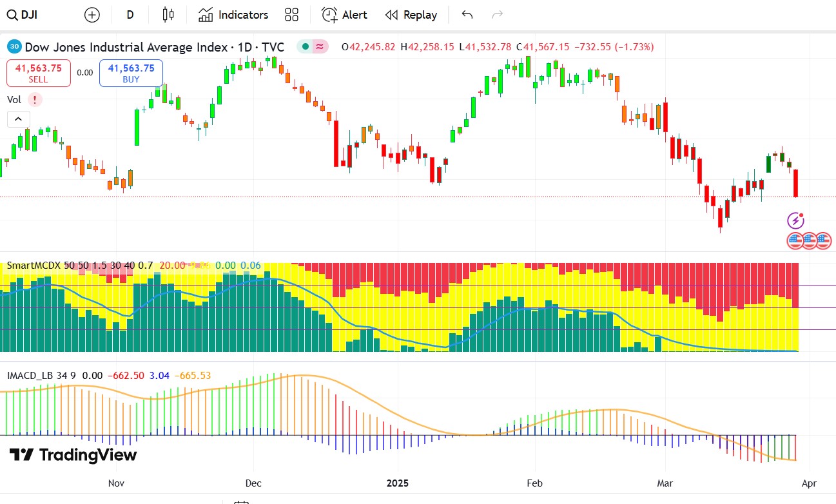Toggle the green market status dot
This screenshot has height=504, width=836.
305,47
